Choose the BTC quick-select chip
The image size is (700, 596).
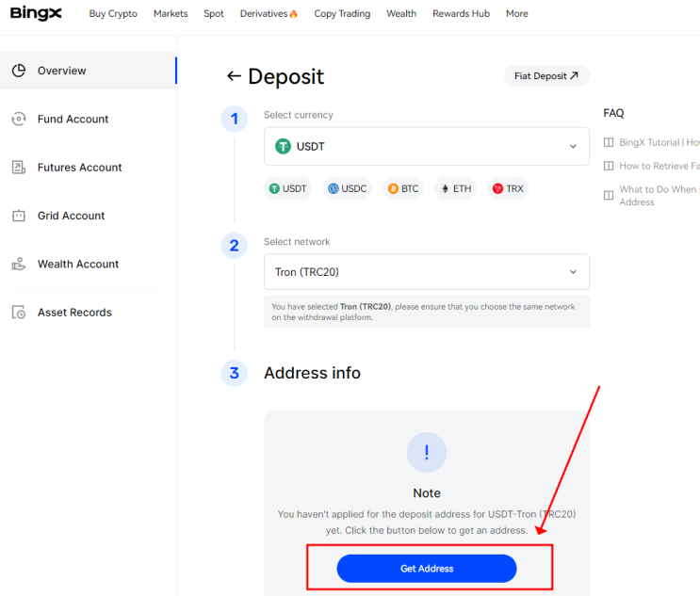click(403, 188)
